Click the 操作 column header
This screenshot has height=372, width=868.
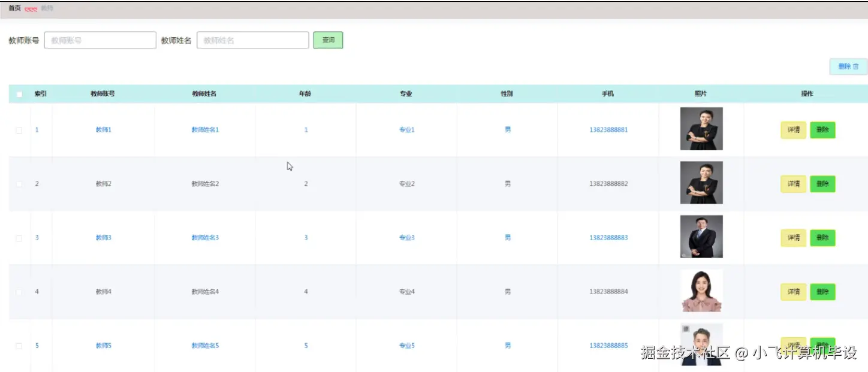tap(807, 94)
